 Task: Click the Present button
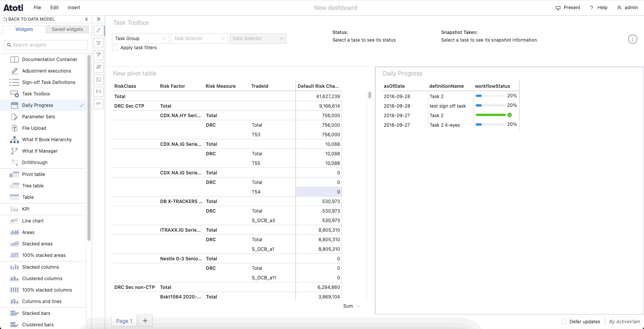point(568,8)
